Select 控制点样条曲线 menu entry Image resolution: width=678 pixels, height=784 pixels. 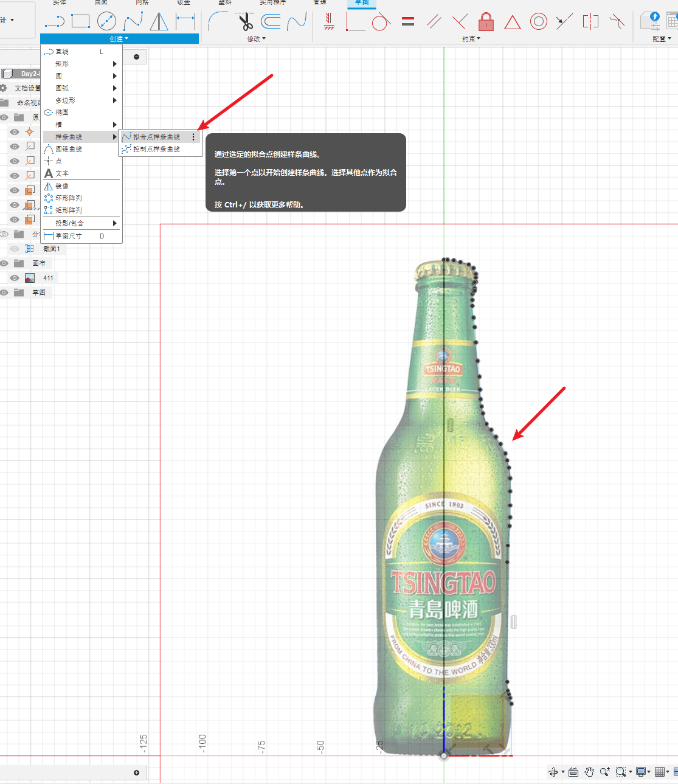pyautogui.click(x=156, y=149)
